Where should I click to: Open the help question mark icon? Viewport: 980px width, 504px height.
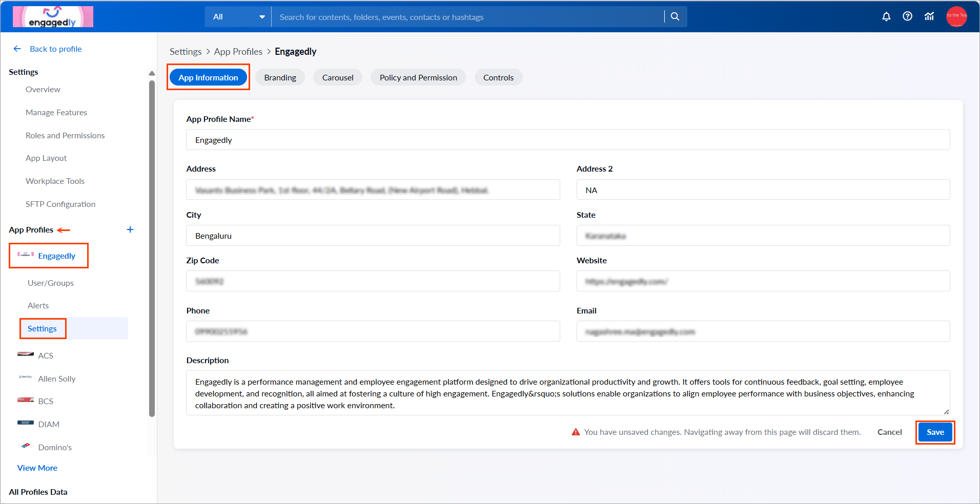908,16
